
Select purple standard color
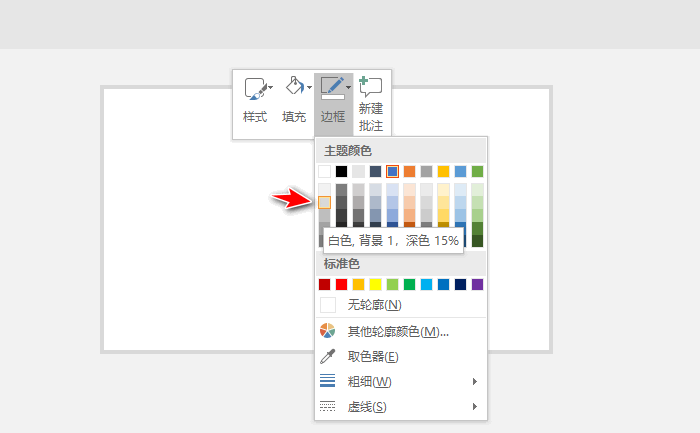(477, 284)
